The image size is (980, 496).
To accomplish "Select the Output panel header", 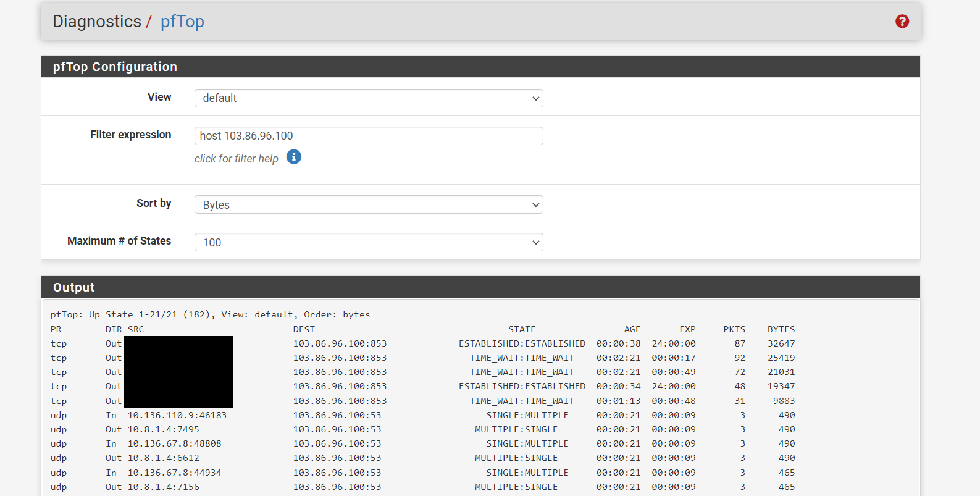I will coord(480,287).
